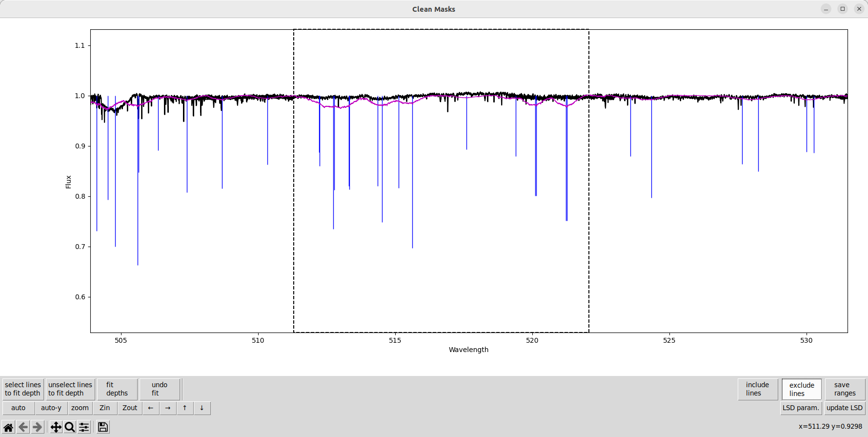Click 'update LSD'
Image resolution: width=868 pixels, height=437 pixels.
coord(845,408)
